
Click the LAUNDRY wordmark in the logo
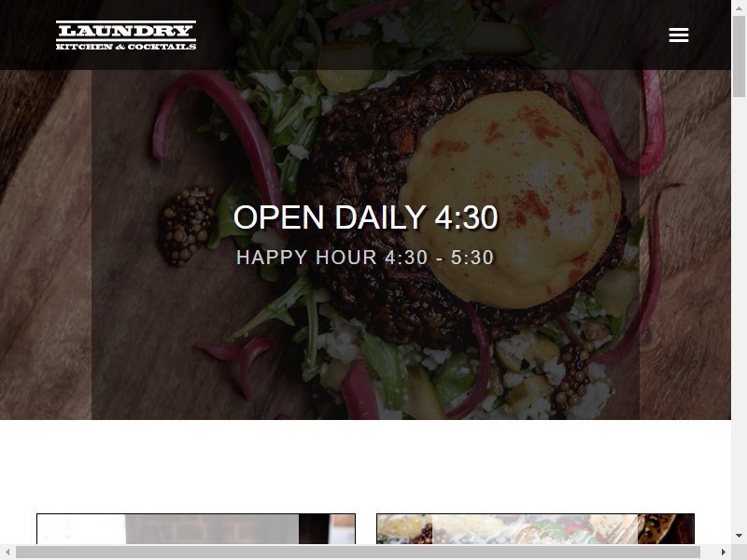[126, 31]
